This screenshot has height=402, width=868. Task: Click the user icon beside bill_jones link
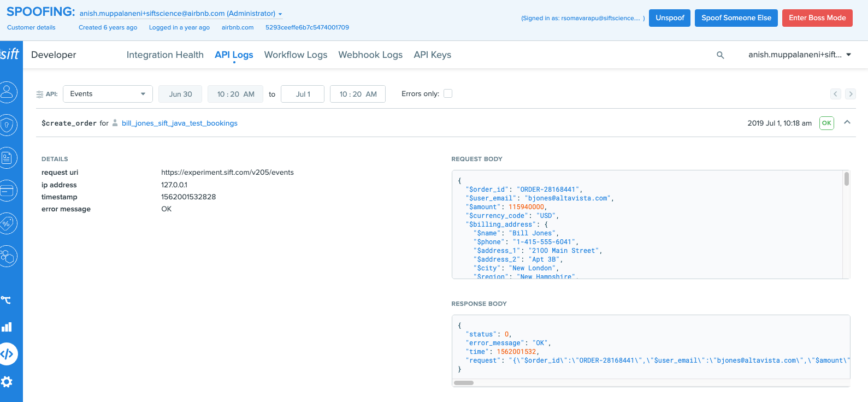tap(115, 123)
